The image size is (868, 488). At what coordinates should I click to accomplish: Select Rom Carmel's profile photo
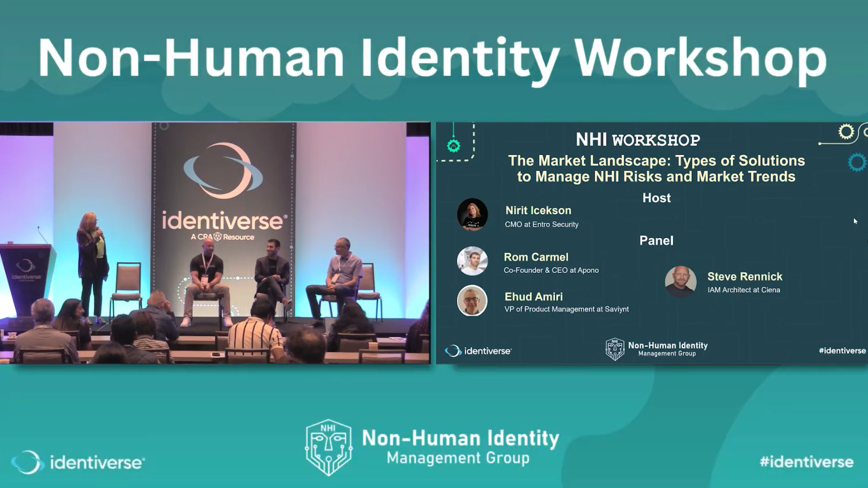pos(472,261)
